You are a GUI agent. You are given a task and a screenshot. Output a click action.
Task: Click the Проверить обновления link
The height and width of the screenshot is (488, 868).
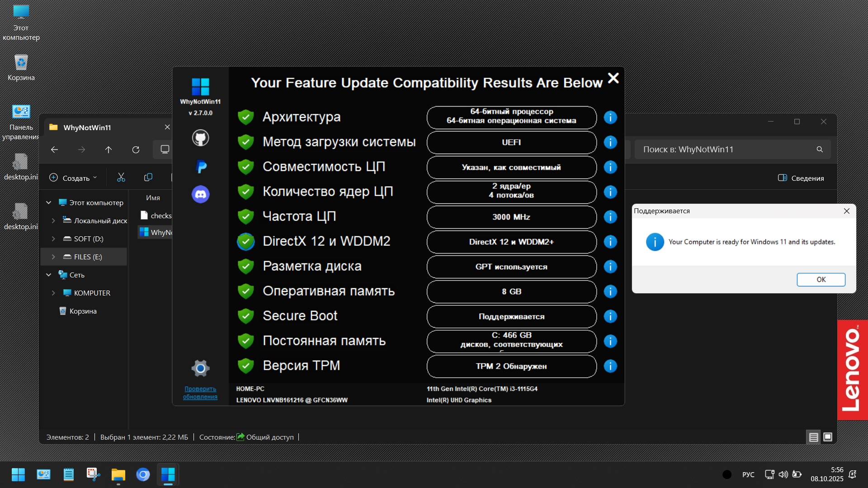tap(200, 393)
